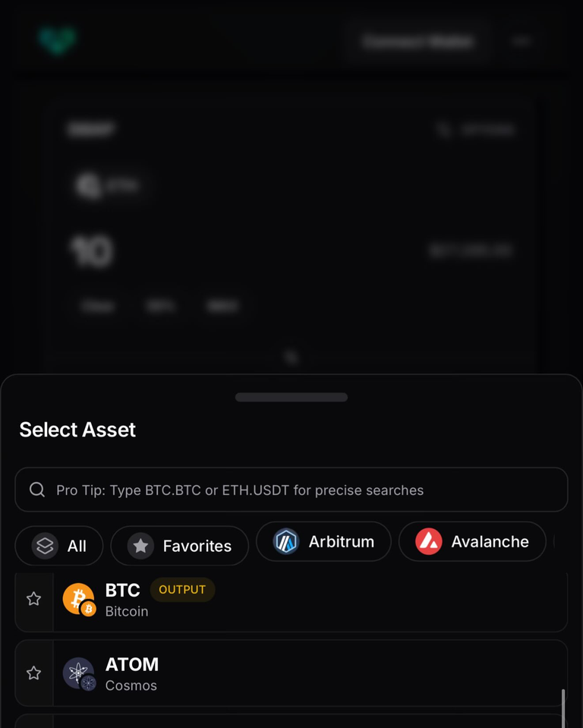Filter assets by Arbitrum chain
Viewport: 583px width, 728px height.
pyautogui.click(x=323, y=541)
